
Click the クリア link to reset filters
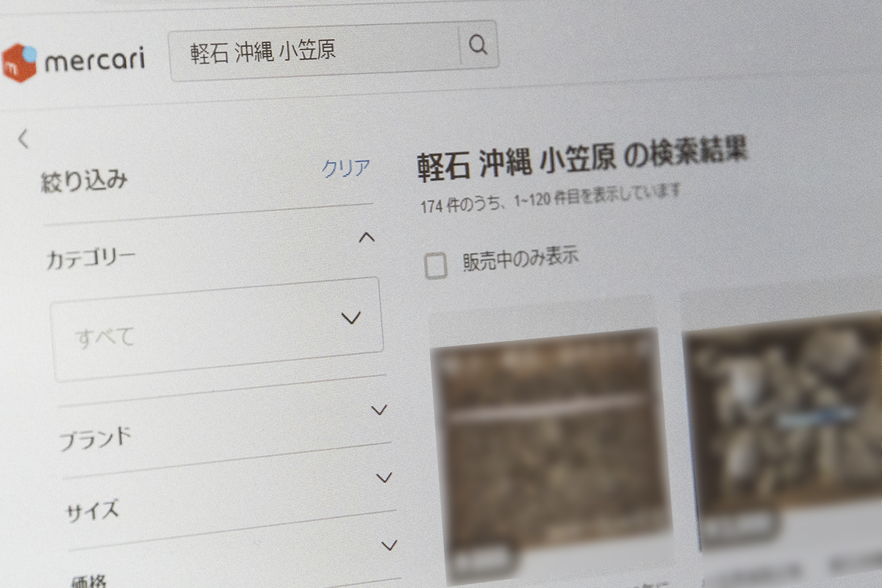(x=345, y=168)
